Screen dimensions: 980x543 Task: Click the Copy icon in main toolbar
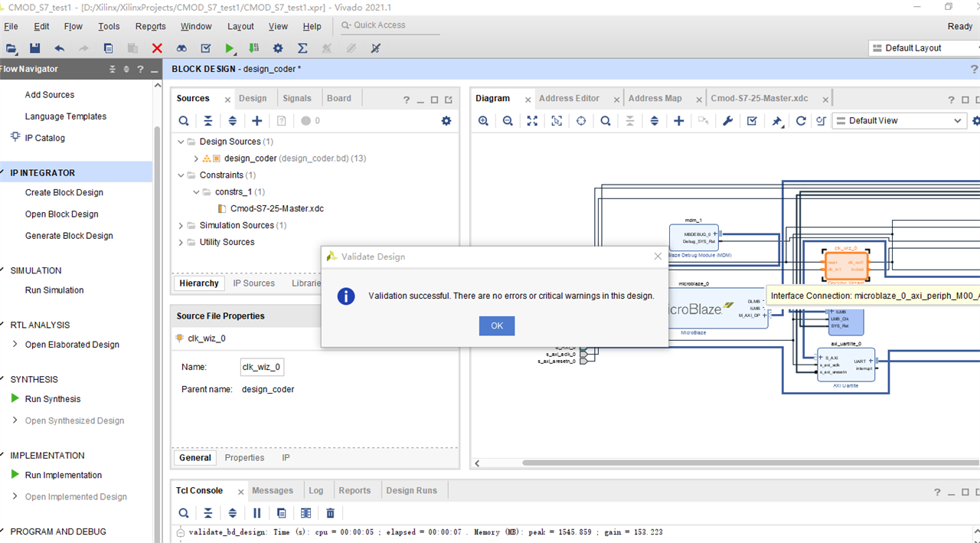click(x=108, y=47)
